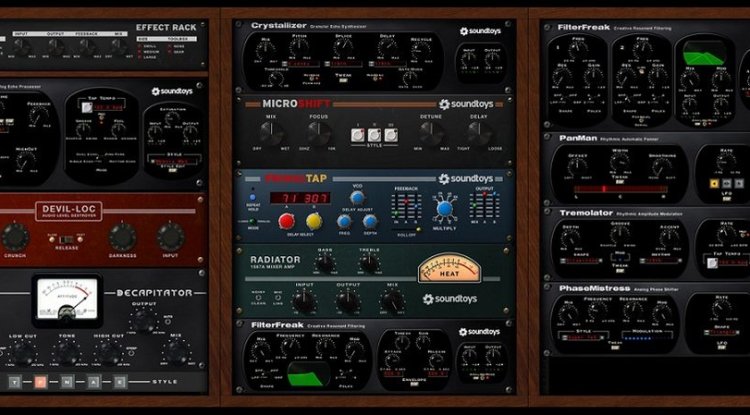Screen dimensions: 750x415
Task: Click the Decapitator Output knob
Action: (x=143, y=321)
